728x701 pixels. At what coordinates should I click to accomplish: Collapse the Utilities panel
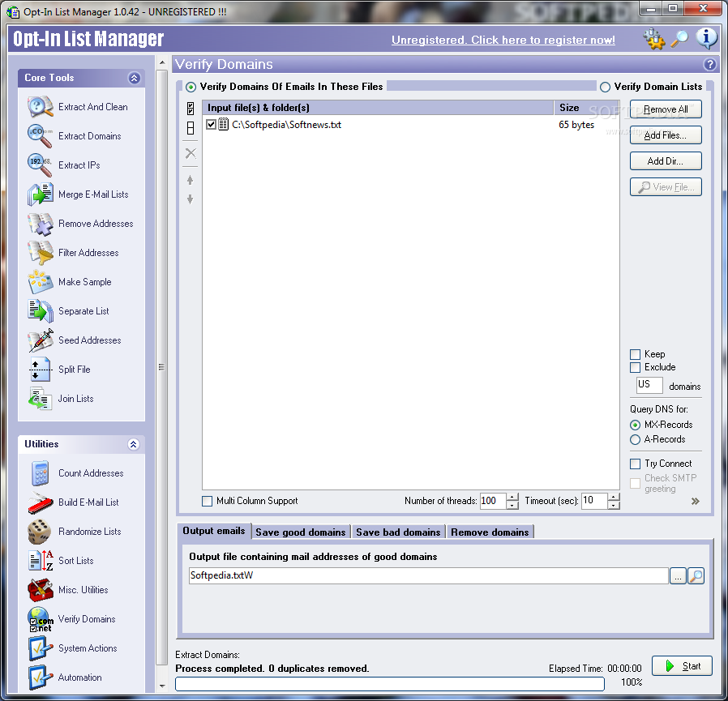(133, 444)
